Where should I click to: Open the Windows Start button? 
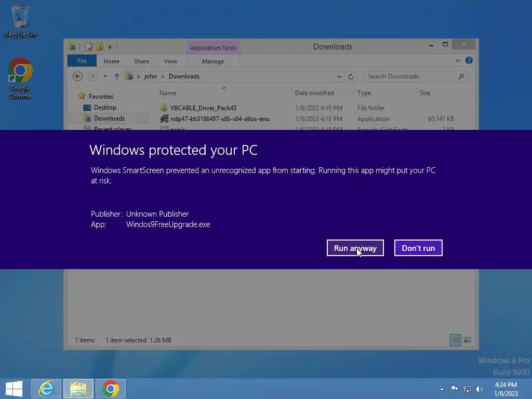pyautogui.click(x=14, y=389)
